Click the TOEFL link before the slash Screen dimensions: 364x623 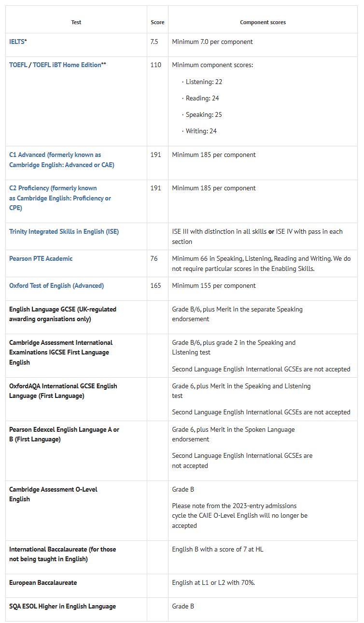point(18,65)
